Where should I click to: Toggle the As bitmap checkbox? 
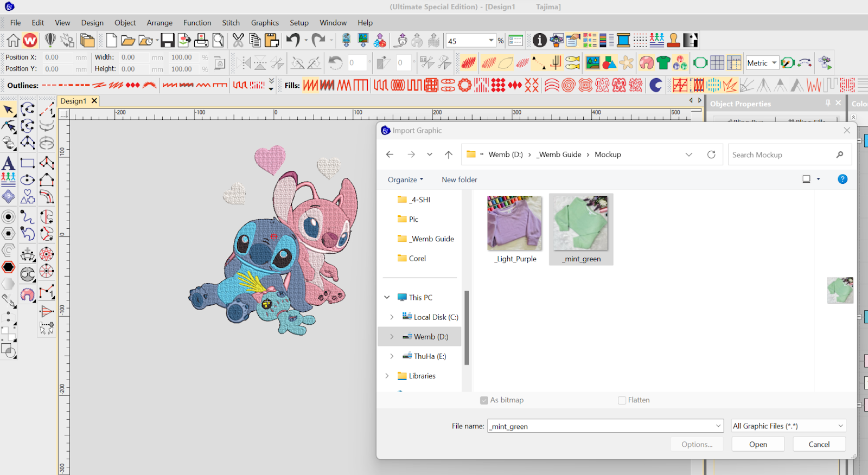pos(484,400)
